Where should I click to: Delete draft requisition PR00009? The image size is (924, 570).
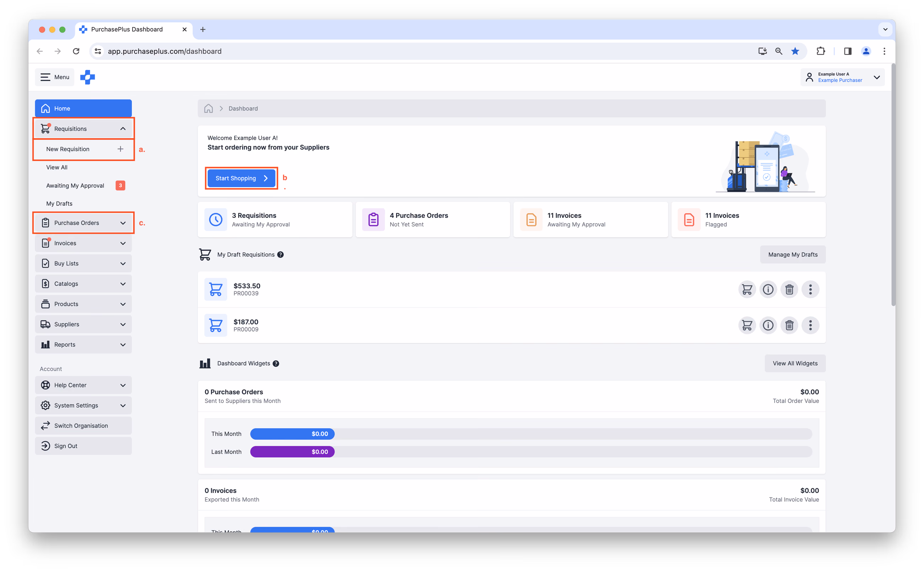click(x=789, y=326)
